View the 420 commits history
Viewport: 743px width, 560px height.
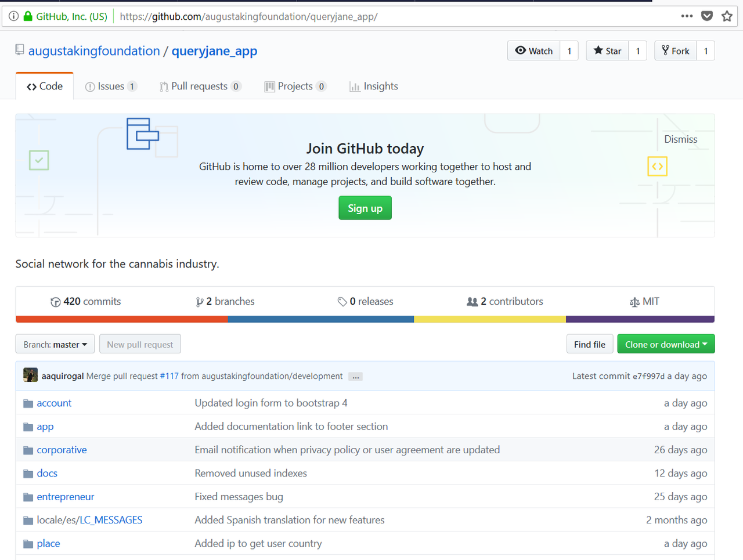[x=86, y=301]
